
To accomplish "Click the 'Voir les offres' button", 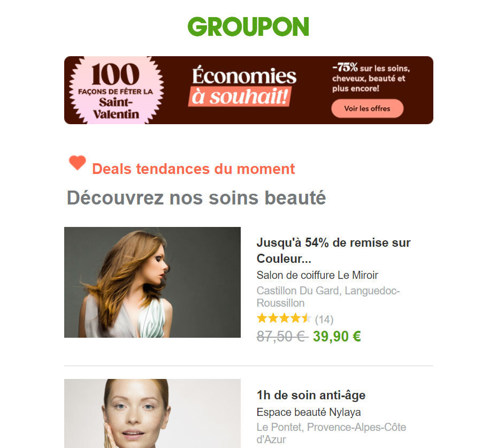I will (368, 109).
